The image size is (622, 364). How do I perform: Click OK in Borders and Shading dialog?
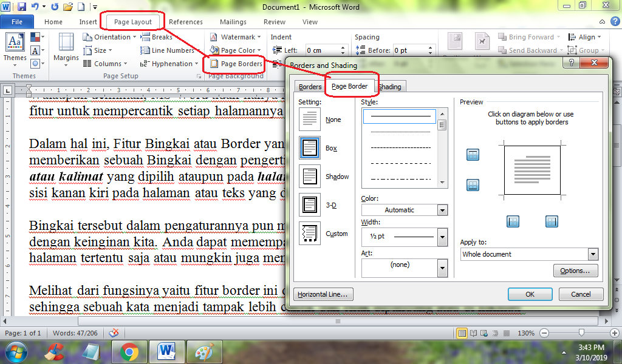coord(530,294)
